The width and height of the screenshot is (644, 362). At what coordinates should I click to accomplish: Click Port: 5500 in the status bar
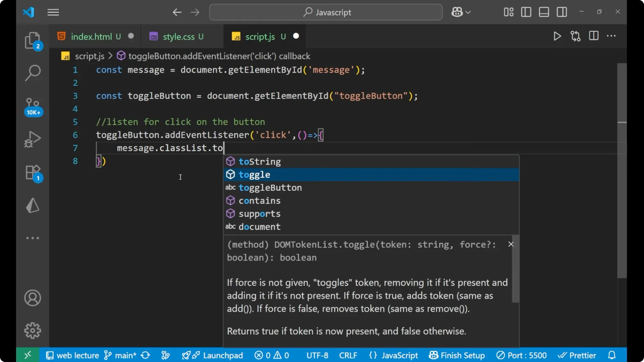[x=521, y=355]
